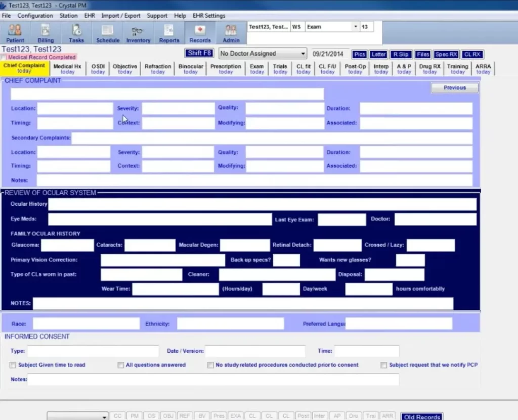Open the Reports module icon
Image resolution: width=518 pixels, height=420 pixels.
169,32
